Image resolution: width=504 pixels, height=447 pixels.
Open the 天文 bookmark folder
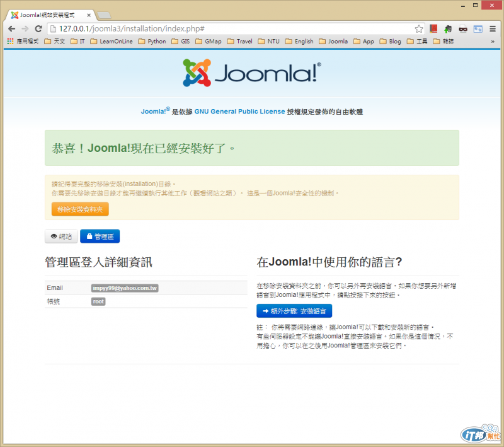[55, 41]
